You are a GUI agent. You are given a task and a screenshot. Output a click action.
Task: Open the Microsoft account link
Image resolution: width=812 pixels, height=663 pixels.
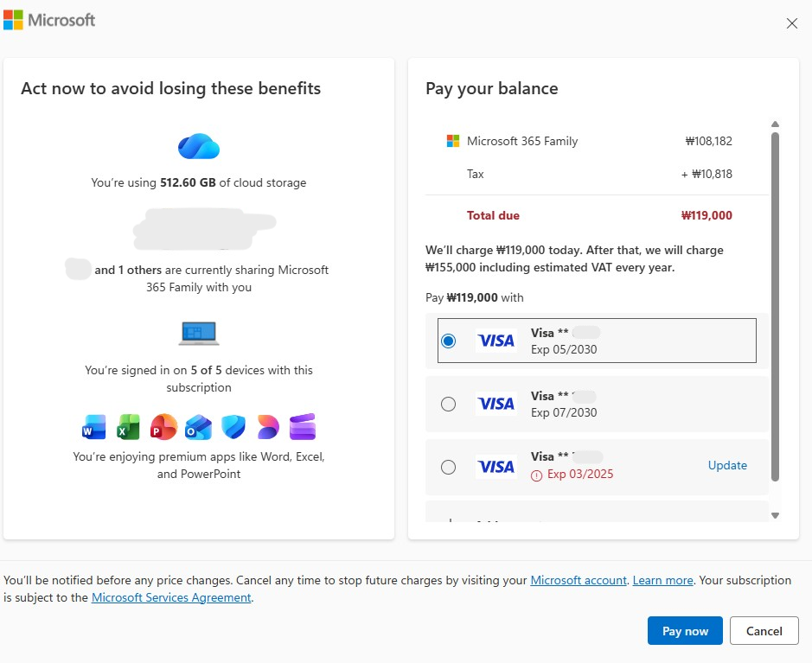coord(579,580)
